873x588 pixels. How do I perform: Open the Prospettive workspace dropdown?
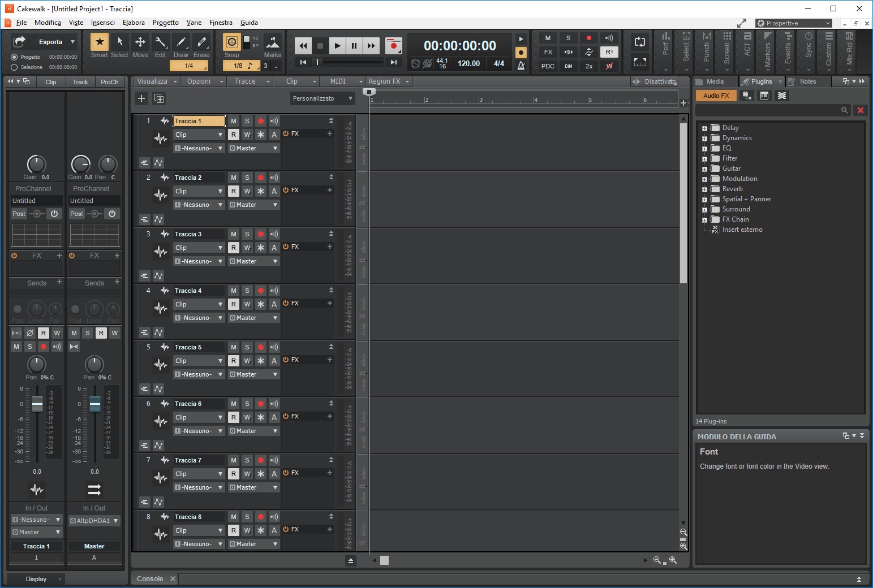794,23
